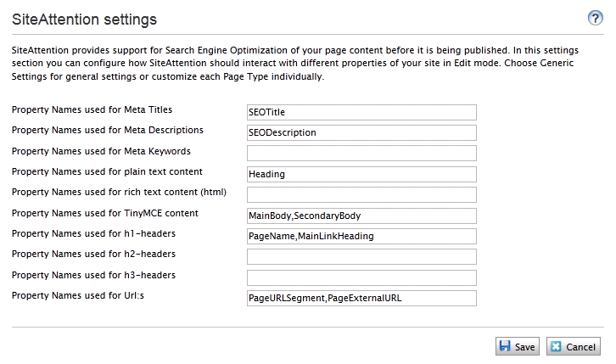Focus the empty h3-headers input field
Viewport: 616px width, 364px height.
(x=361, y=277)
